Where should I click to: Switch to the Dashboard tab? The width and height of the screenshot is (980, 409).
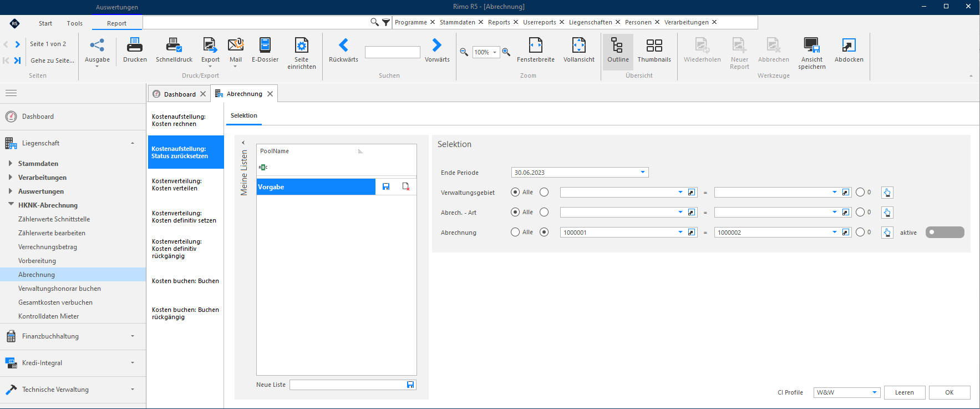coord(179,94)
